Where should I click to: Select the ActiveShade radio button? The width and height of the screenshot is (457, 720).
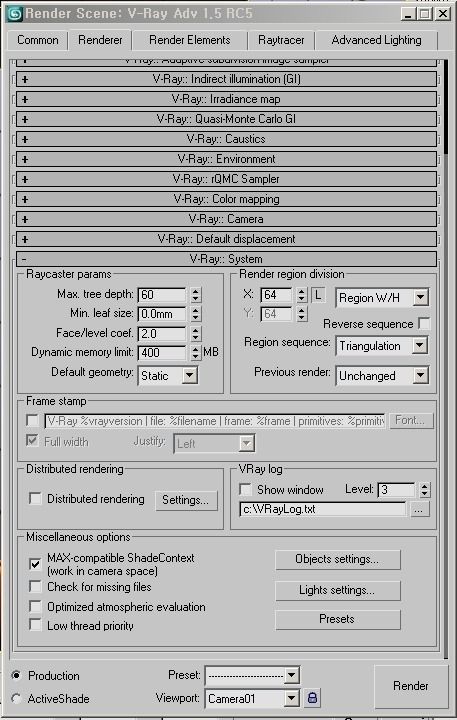[17, 698]
